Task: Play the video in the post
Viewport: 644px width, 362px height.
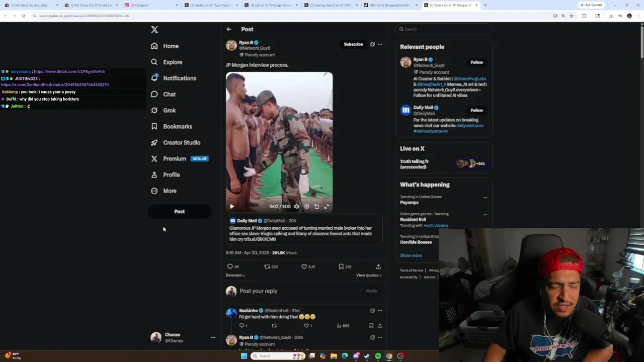Action: pyautogui.click(x=232, y=206)
